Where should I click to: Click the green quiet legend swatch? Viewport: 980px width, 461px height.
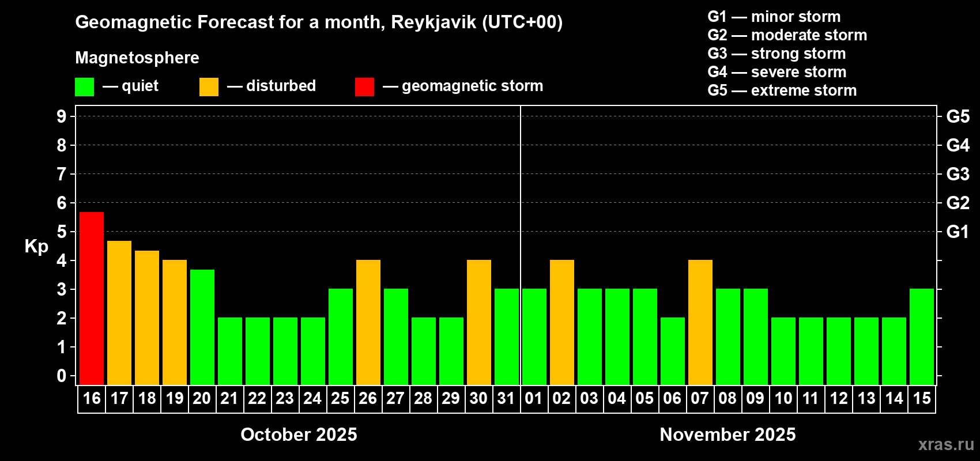tap(85, 87)
